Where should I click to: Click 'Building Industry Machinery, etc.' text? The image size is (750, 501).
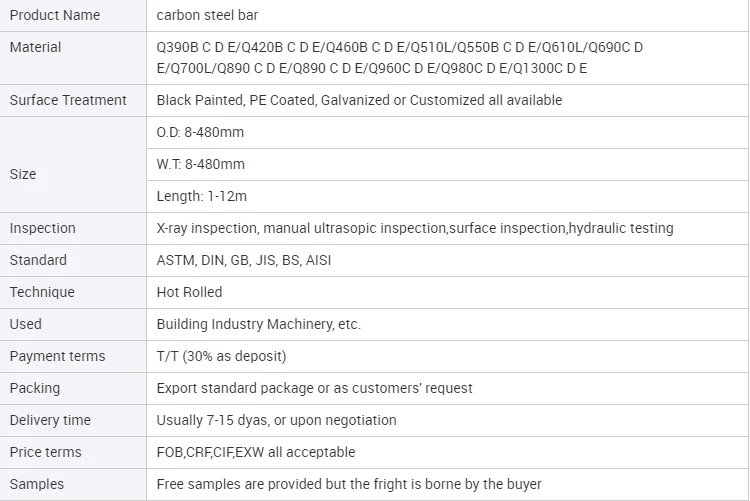[259, 324]
